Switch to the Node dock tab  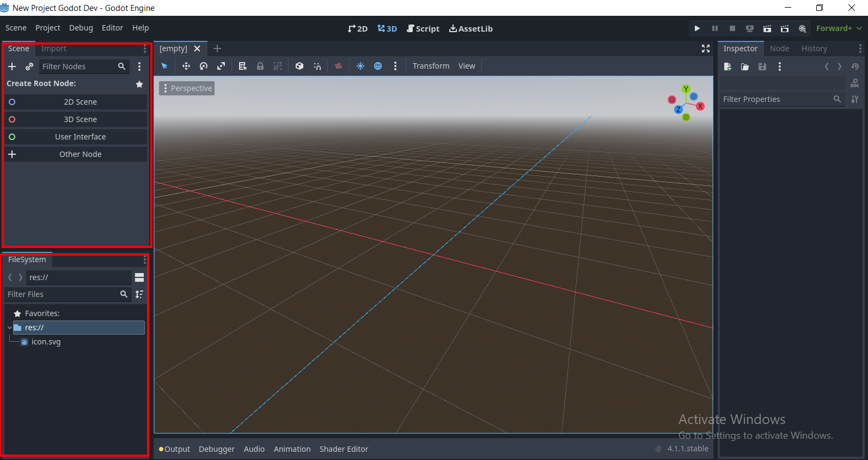point(779,49)
